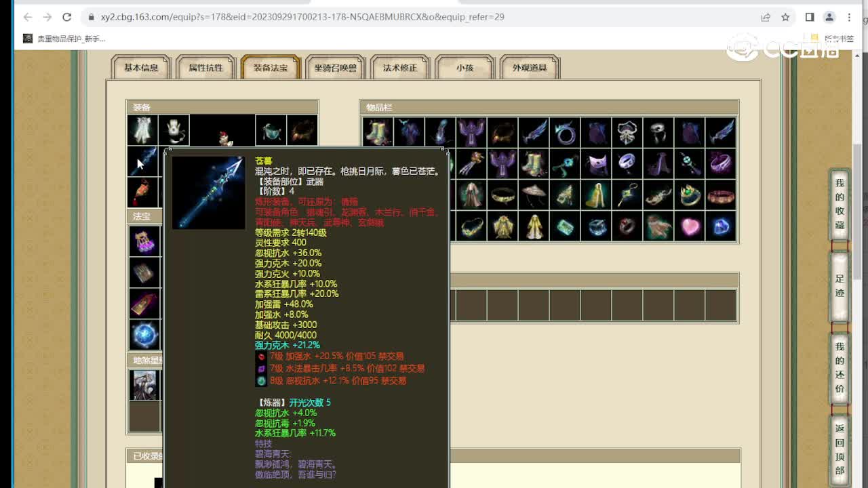
Task: Go to the 外观道具 tab
Action: 530,68
